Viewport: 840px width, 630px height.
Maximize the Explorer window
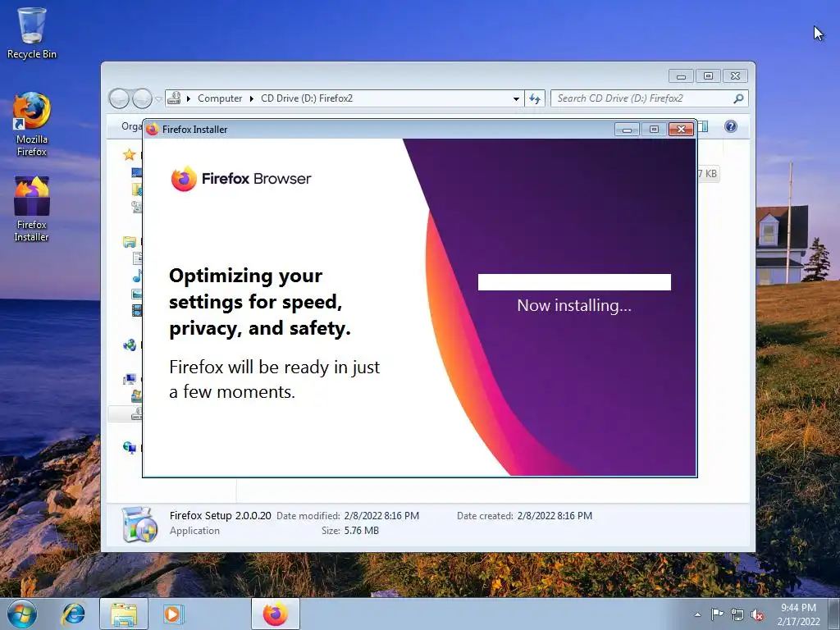pos(708,76)
